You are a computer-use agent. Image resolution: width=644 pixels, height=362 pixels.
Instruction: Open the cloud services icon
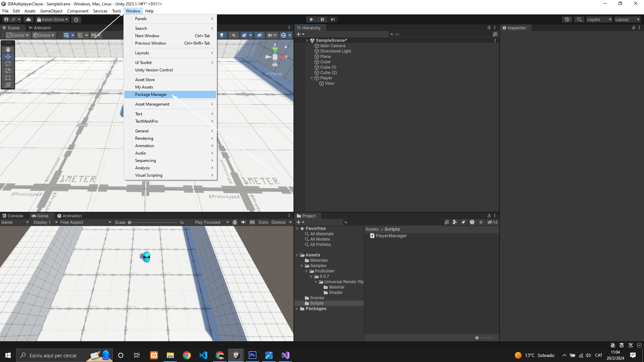[29, 19]
